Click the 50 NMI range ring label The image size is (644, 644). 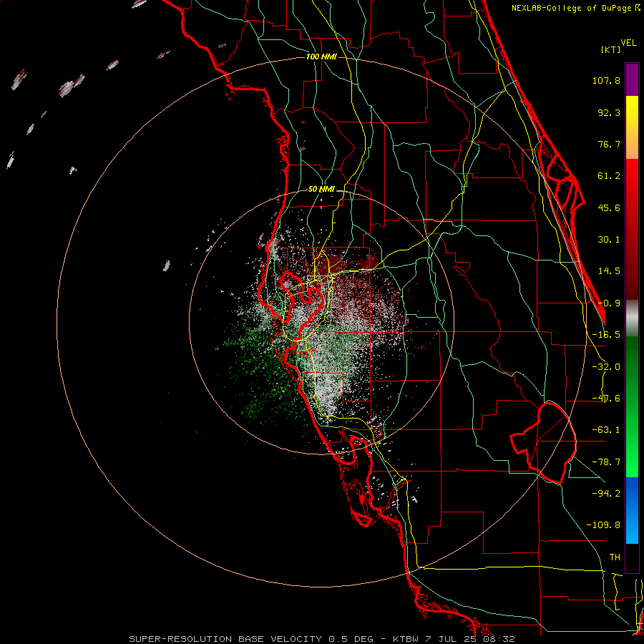click(x=321, y=190)
